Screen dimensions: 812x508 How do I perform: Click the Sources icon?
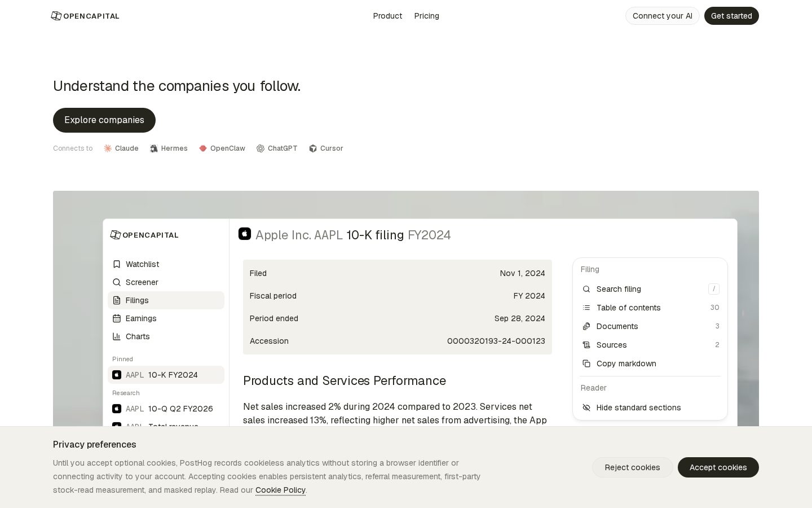coord(586,345)
